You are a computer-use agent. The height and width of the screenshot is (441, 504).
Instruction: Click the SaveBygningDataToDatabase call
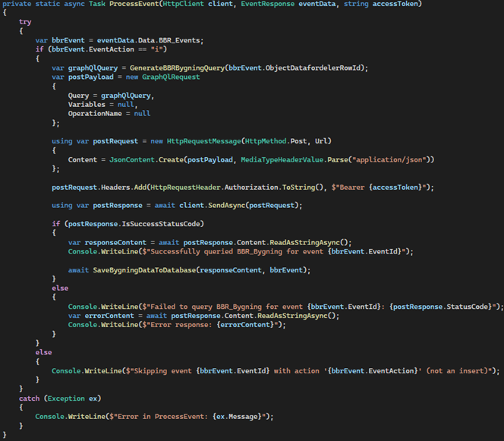140,269
